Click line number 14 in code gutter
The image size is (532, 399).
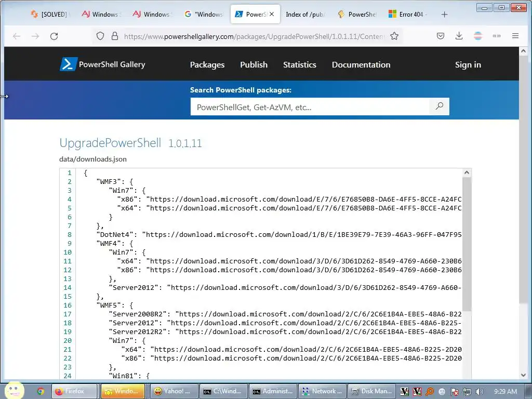68,287
